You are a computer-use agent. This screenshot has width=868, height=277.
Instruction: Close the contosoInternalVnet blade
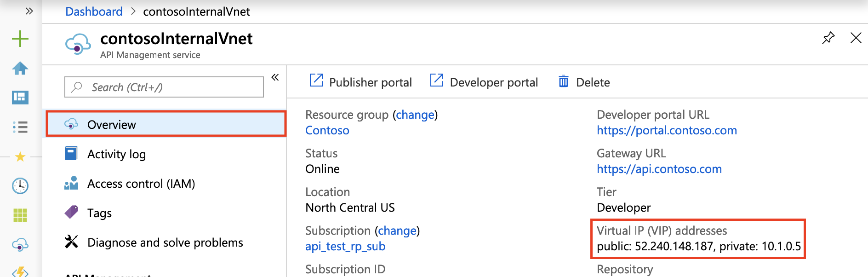856,38
